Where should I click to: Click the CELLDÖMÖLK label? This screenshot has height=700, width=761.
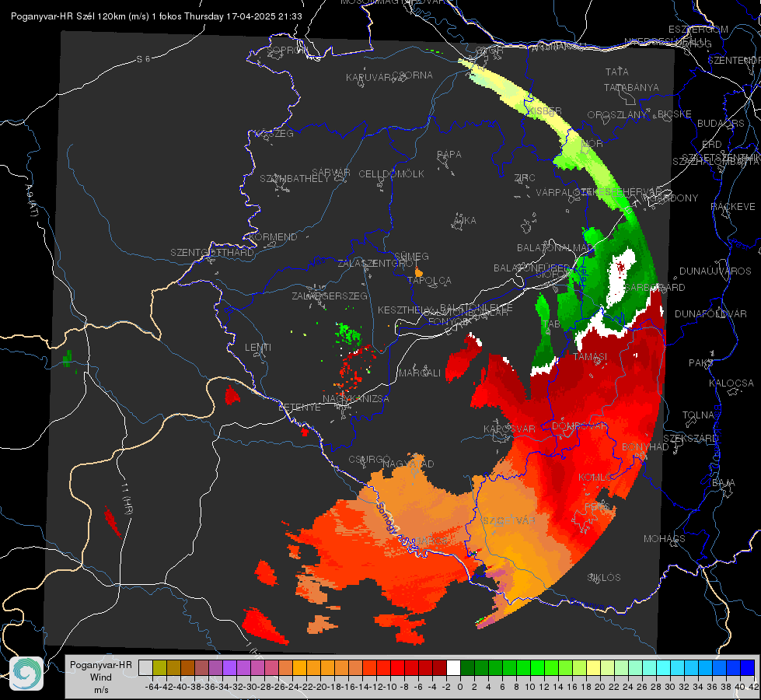point(391,174)
